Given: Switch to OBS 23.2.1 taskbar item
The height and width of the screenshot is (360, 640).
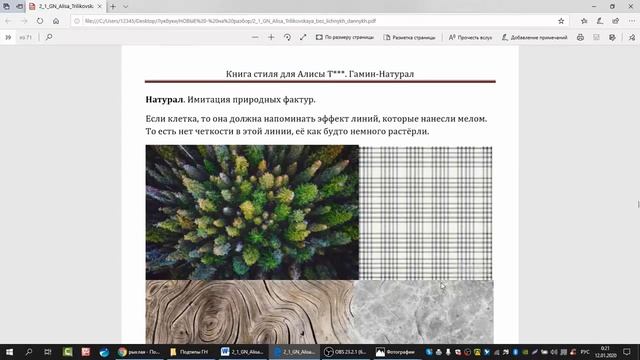Looking at the screenshot, I should (345, 351).
